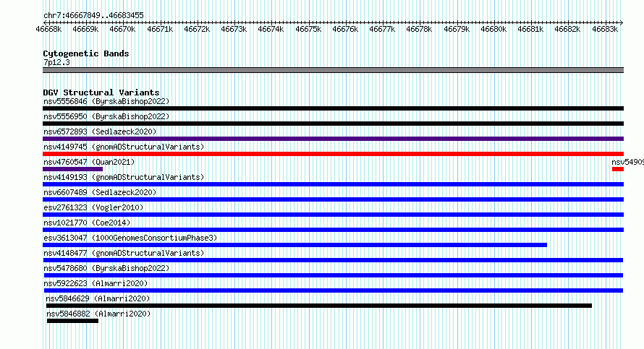Click the chr7:46667849..46683455 region label
This screenshot has height=349, width=644.
[93, 15]
